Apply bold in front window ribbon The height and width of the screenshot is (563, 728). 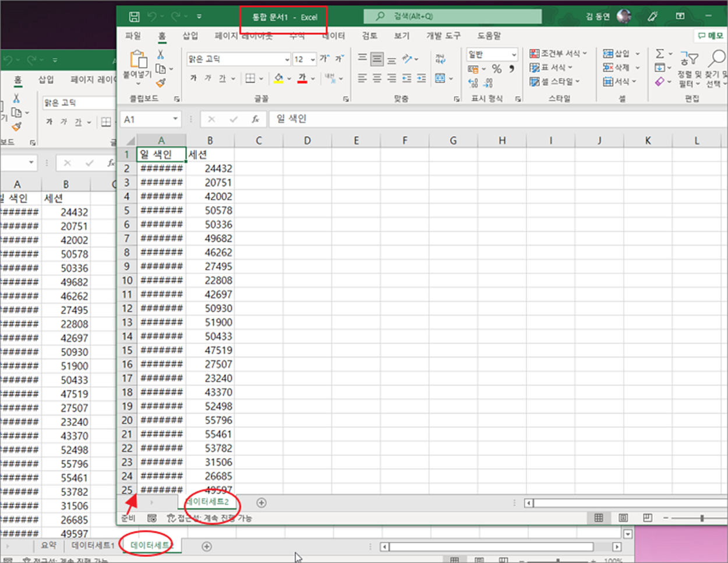coord(193,78)
